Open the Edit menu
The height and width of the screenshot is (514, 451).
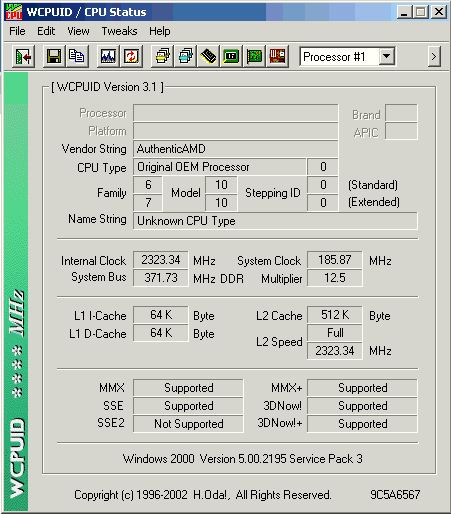46,31
